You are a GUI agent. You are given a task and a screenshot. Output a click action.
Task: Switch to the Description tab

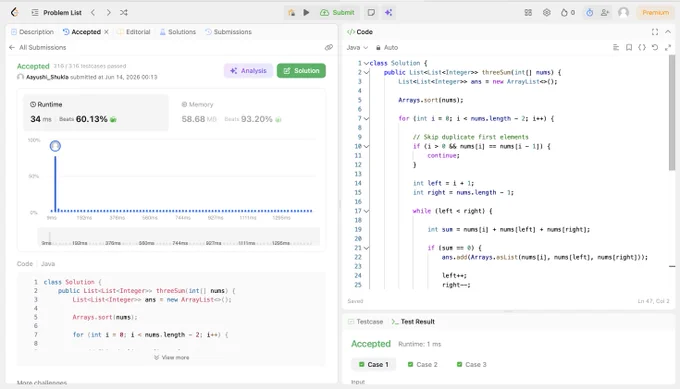(x=32, y=32)
